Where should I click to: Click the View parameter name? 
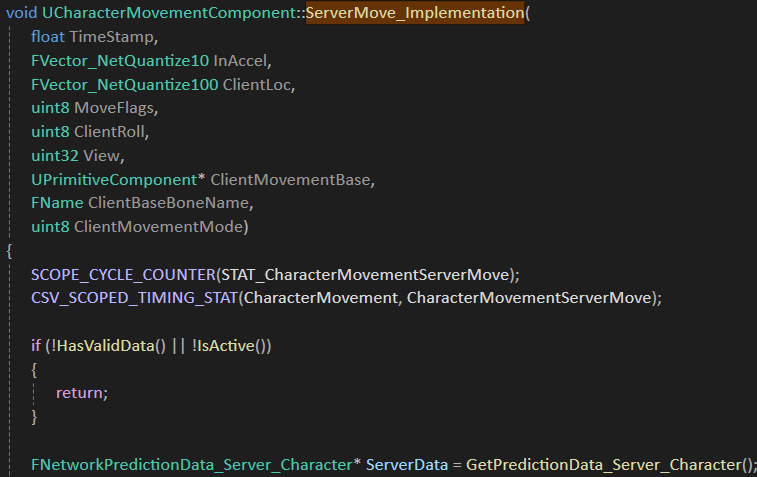(x=101, y=156)
